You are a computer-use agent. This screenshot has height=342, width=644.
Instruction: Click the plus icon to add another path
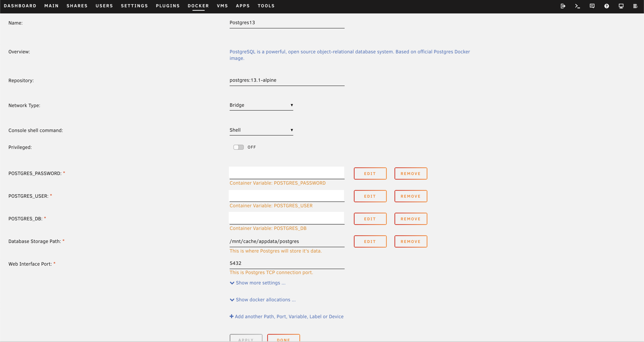point(232,316)
